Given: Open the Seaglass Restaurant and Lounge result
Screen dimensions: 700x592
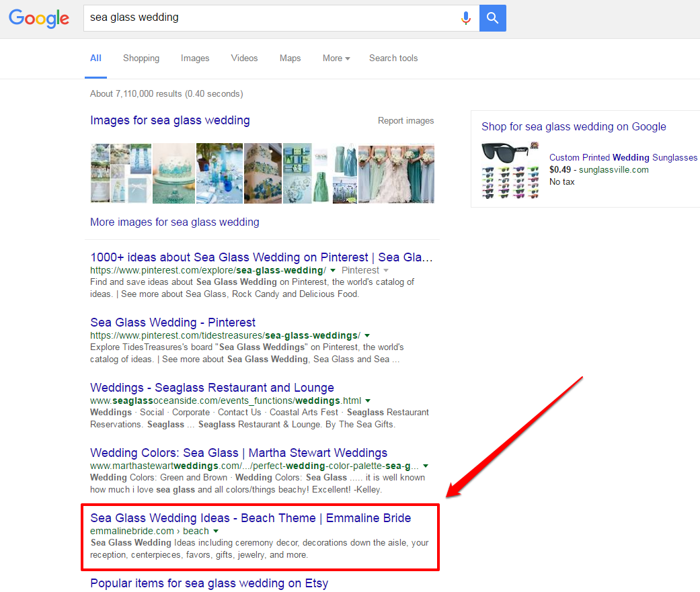Looking at the screenshot, I should pos(212,388).
